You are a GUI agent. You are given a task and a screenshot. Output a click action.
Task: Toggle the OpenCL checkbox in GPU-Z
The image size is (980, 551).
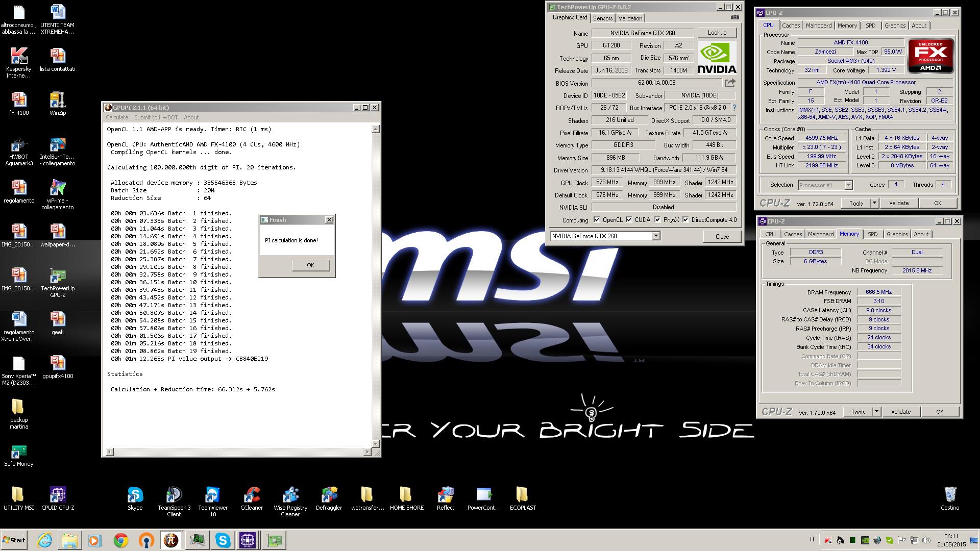point(597,220)
